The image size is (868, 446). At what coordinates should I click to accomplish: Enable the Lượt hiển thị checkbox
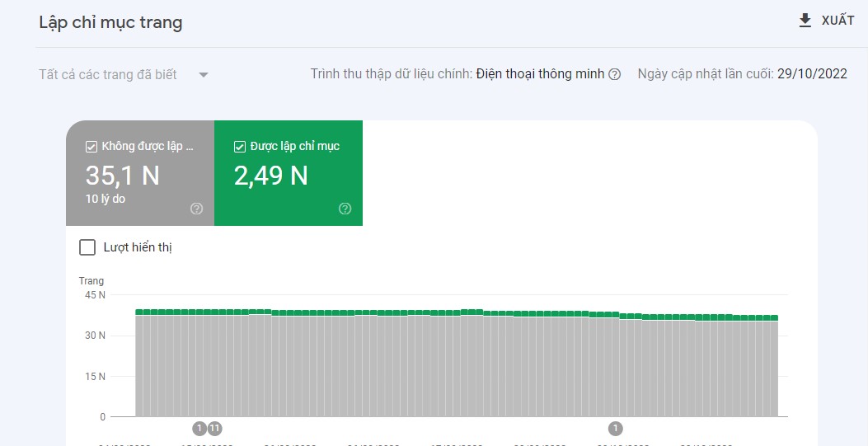(87, 247)
